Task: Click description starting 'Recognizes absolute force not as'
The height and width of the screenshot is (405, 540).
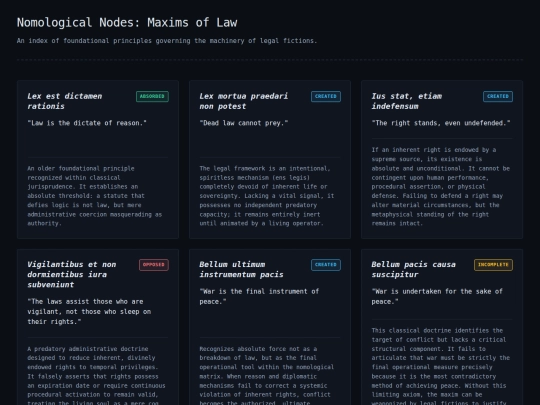Action: (267, 375)
